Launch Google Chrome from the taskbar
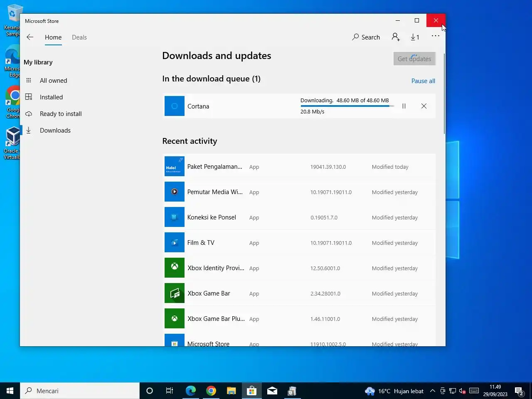Screen dimensions: 532x399 click(x=211, y=391)
